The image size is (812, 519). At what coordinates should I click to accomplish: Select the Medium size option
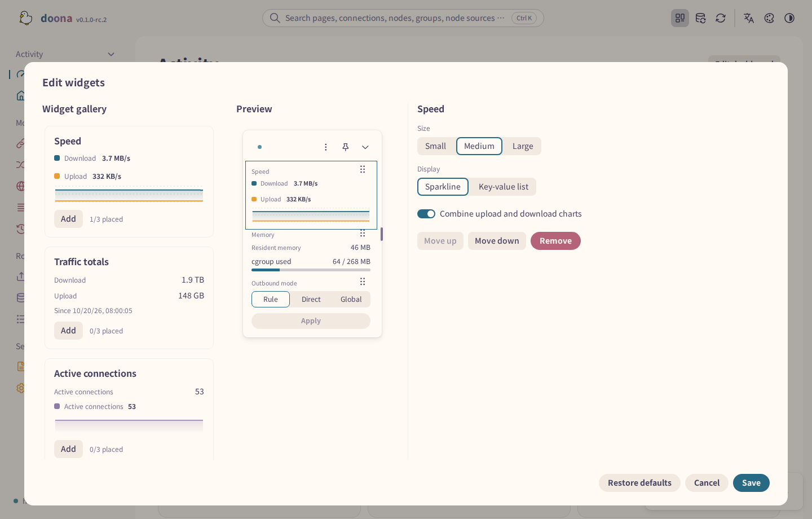point(479,146)
